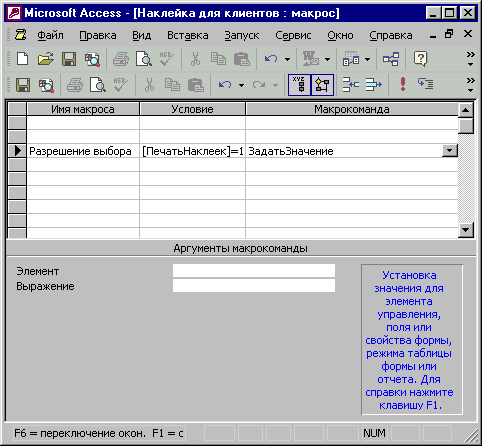
Task: Toggle Single Step mode button
Action: (x=426, y=85)
